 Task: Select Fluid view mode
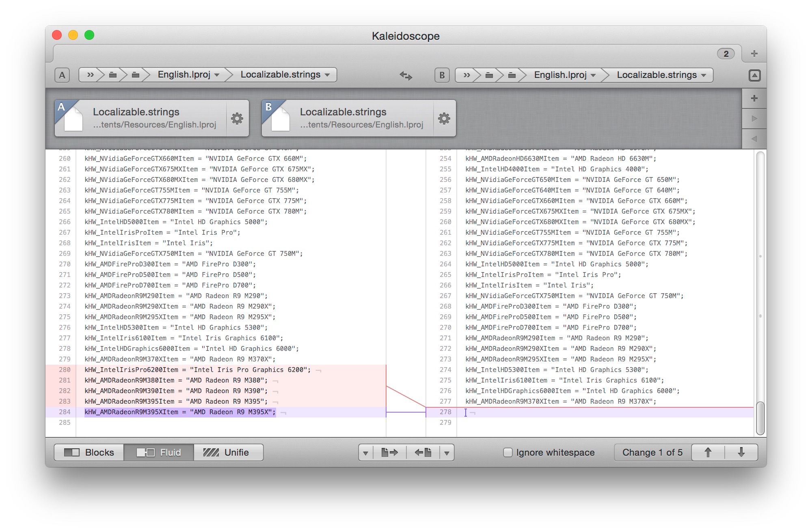[x=159, y=452]
